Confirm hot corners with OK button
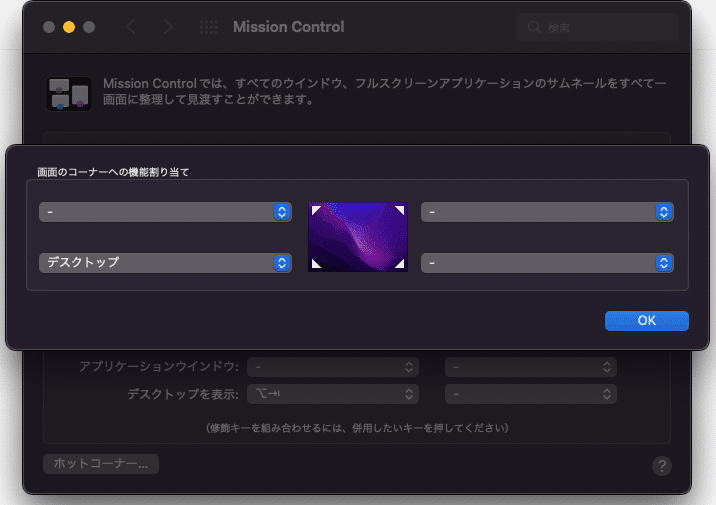Screen dimensions: 716x505 pos(647,321)
